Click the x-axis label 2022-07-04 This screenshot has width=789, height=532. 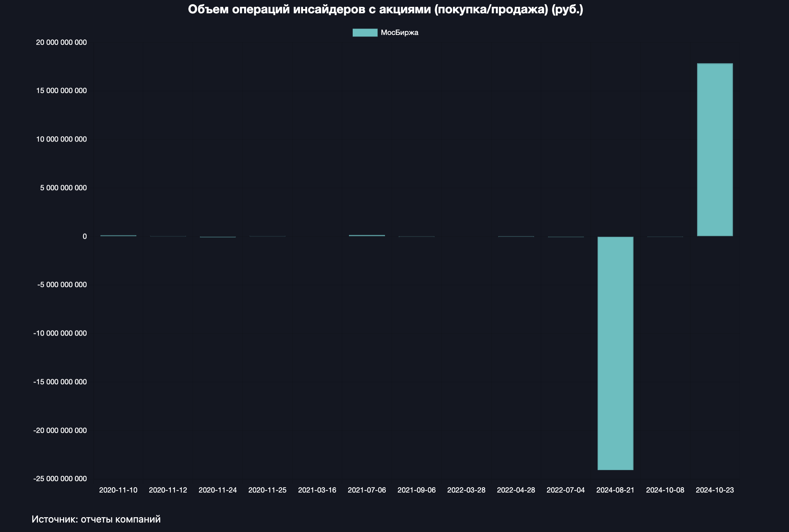(566, 490)
